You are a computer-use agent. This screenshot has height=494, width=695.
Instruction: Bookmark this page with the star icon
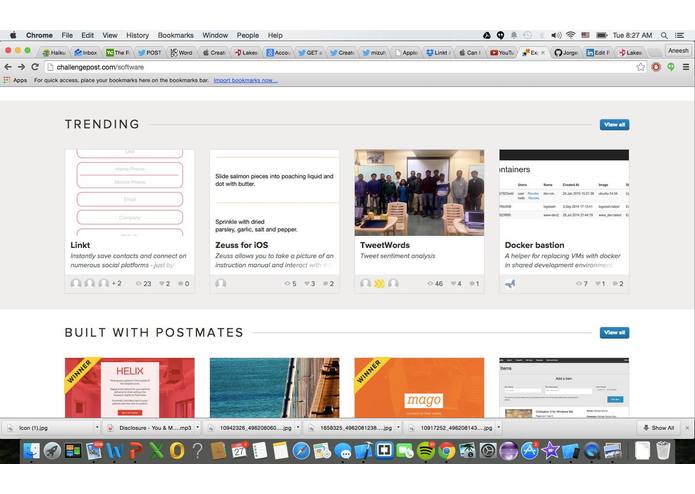coord(640,67)
